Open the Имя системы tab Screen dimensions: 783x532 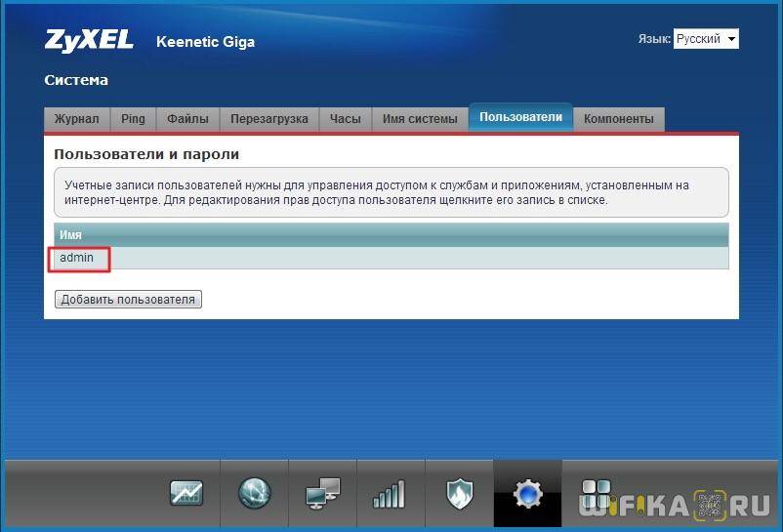(420, 119)
